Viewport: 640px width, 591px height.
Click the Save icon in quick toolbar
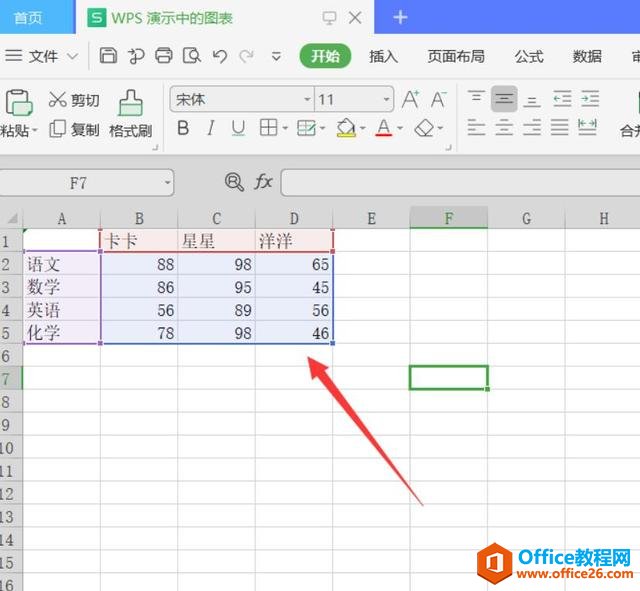point(108,56)
